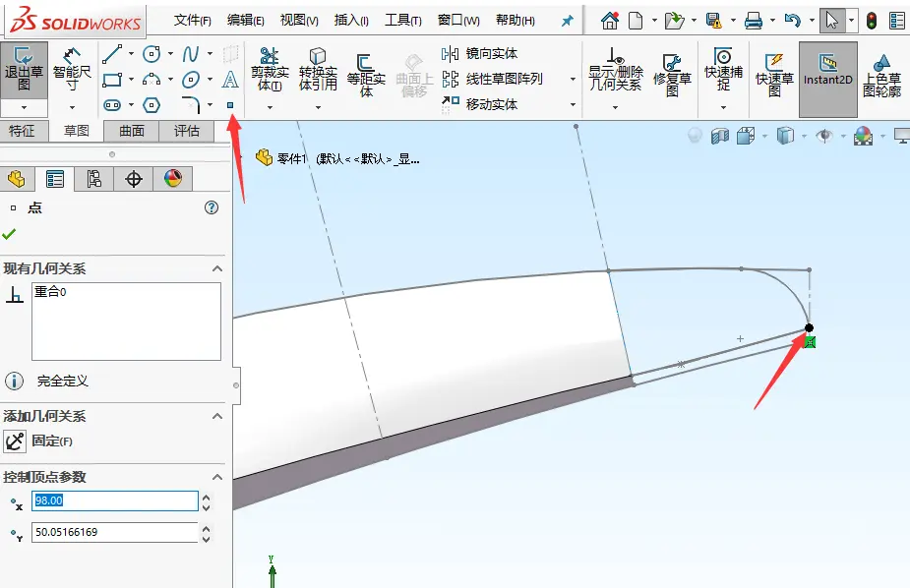
Task: Select the Smart Dimension (智能尺寸) tool
Action: (x=72, y=70)
